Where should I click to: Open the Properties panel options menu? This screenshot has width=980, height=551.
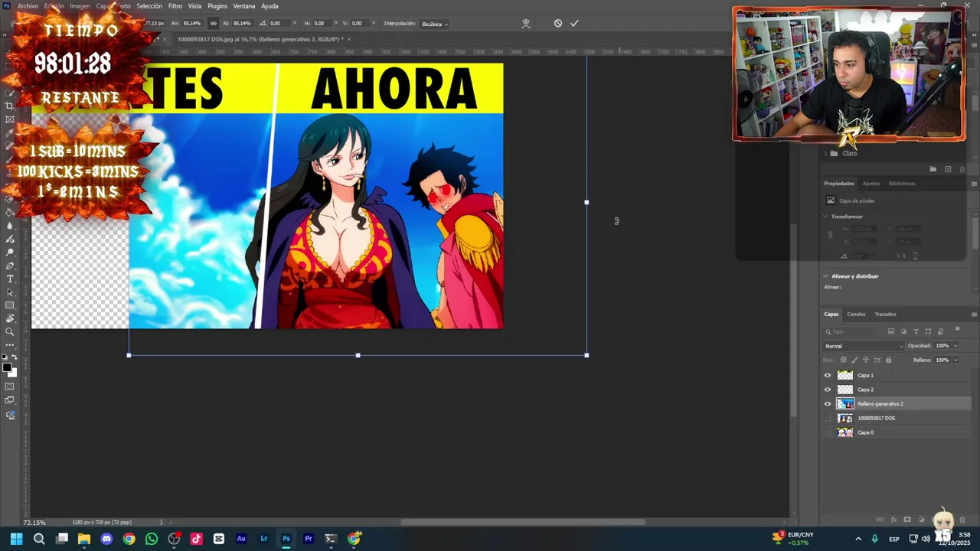click(x=974, y=184)
